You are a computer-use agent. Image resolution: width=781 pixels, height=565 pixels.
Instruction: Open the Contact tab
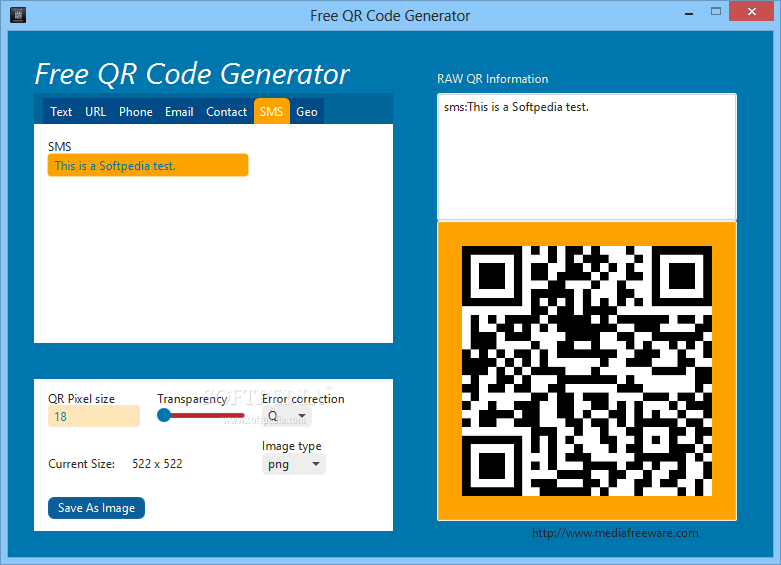(227, 112)
